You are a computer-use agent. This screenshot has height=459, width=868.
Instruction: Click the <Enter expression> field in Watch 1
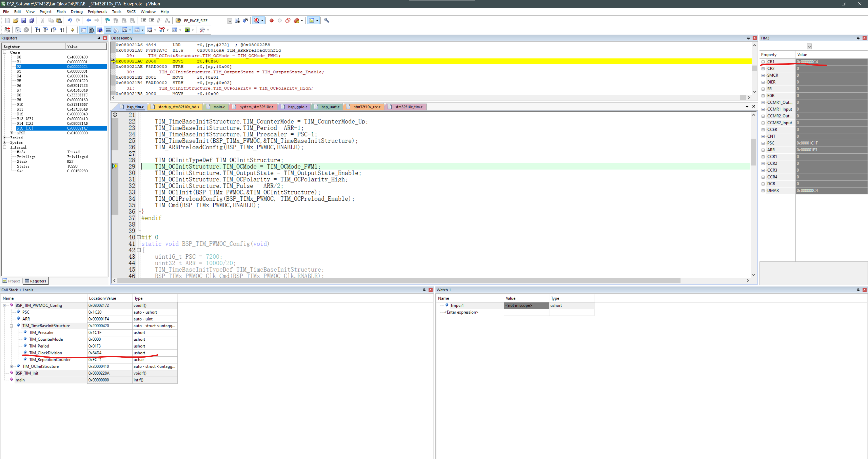tap(461, 312)
